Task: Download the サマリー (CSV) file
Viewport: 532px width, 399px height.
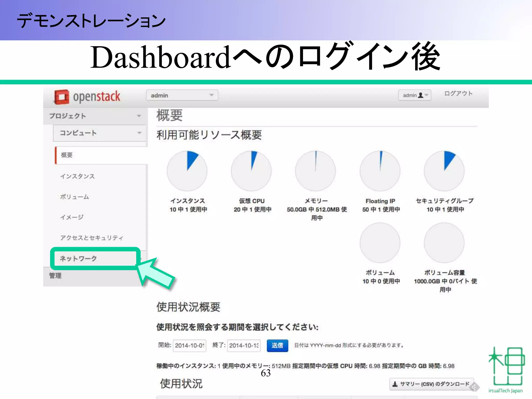Action: click(x=432, y=384)
